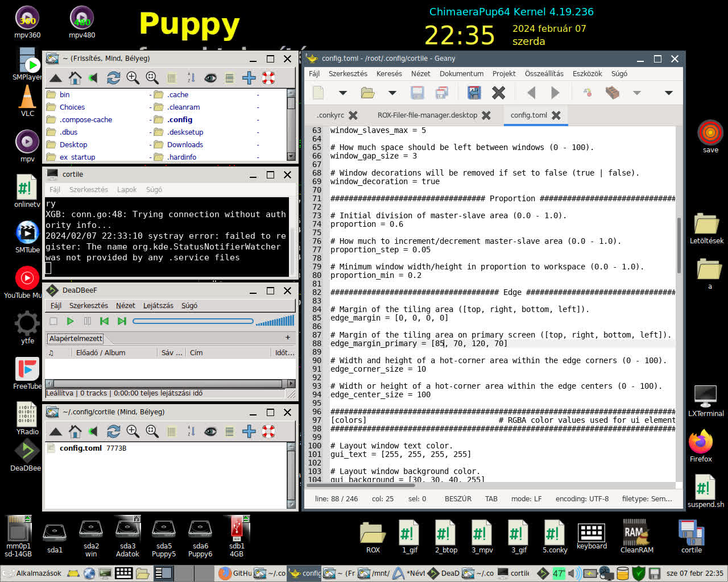Viewport: 728px width, 582px height.
Task: Click the open file folder icon in Geany
Action: coord(367,93)
